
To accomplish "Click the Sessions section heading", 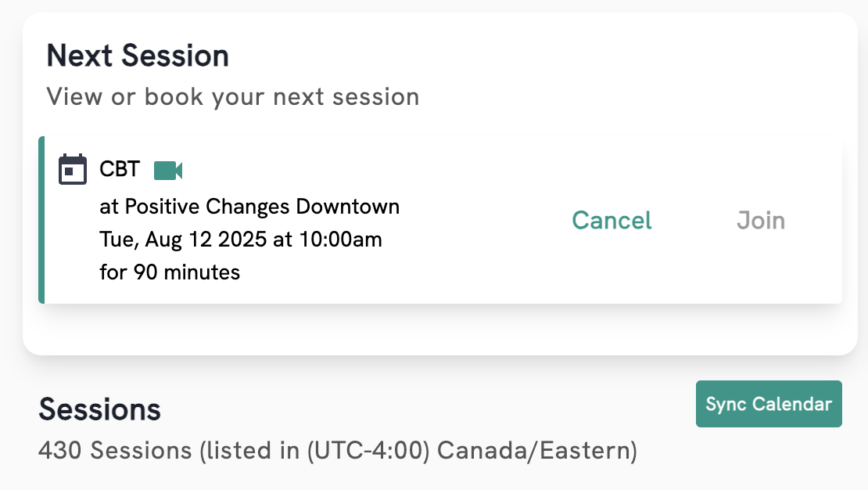I will tap(100, 409).
